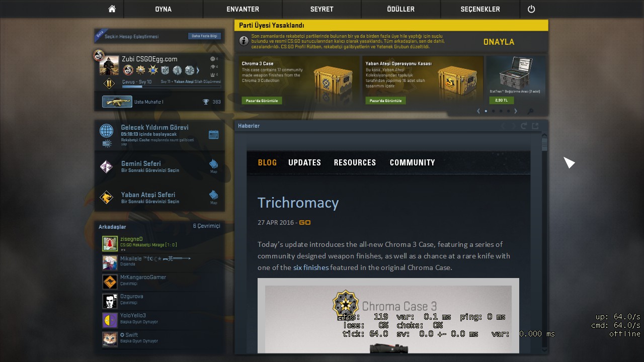Expand more medals with the chevron arrow
Viewport: 644px width, 362px height.
(x=198, y=70)
